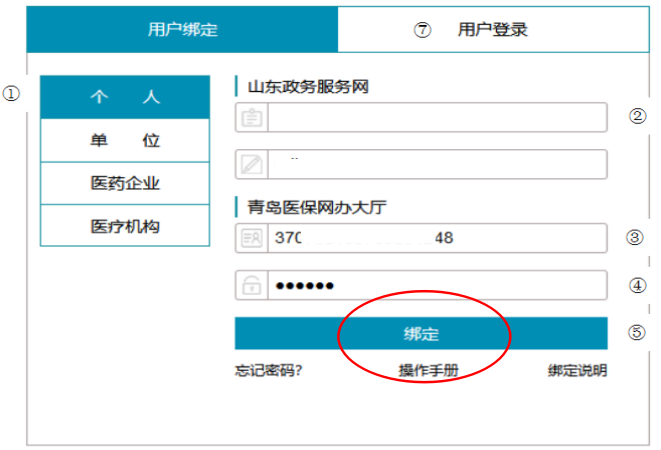Open the 忘记密码? link
The width and height of the screenshot is (661, 450).
point(268,371)
